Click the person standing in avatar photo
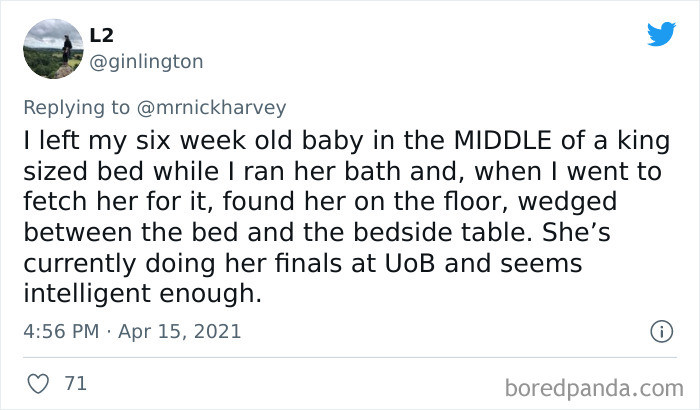 pos(67,49)
